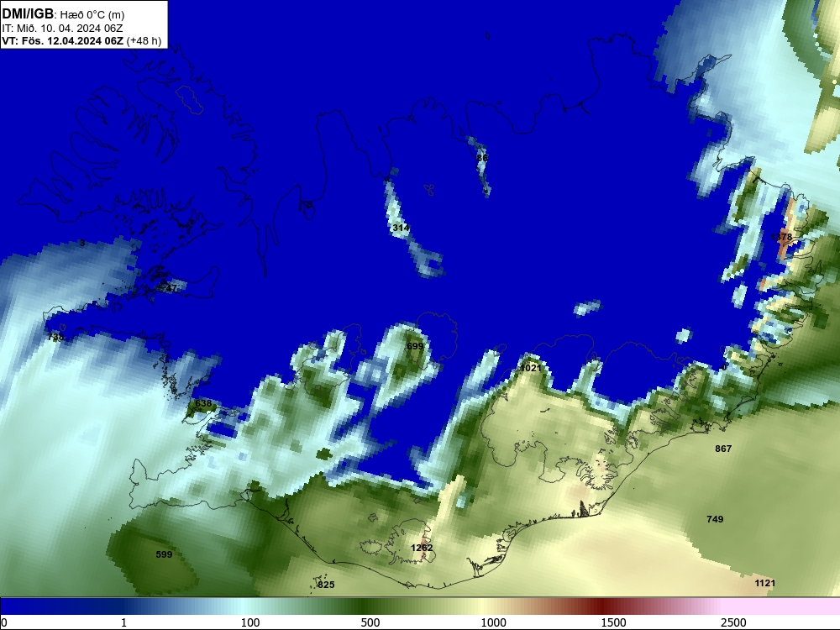Click the map value "638"
The image size is (840, 630).
coord(203,403)
